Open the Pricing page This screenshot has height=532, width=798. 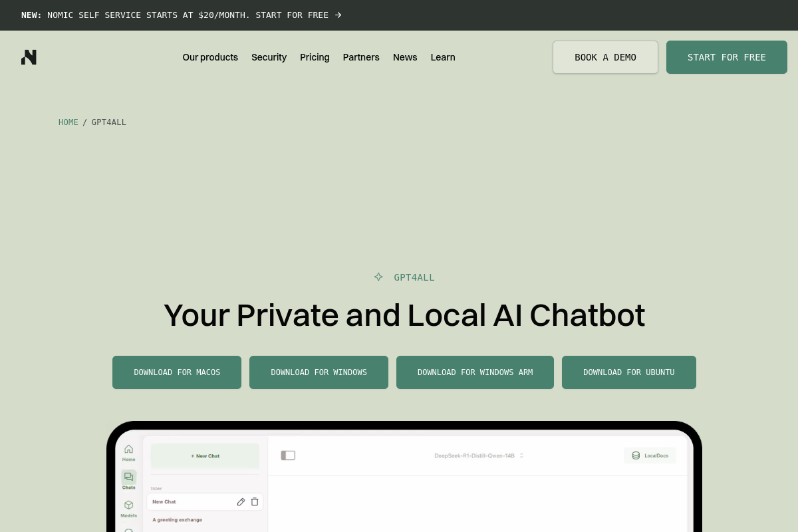click(x=315, y=57)
